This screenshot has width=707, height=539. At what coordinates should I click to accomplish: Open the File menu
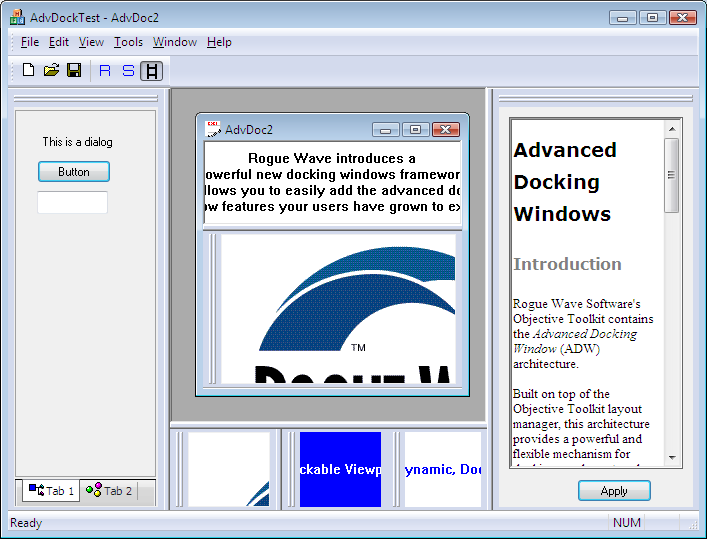tap(29, 42)
